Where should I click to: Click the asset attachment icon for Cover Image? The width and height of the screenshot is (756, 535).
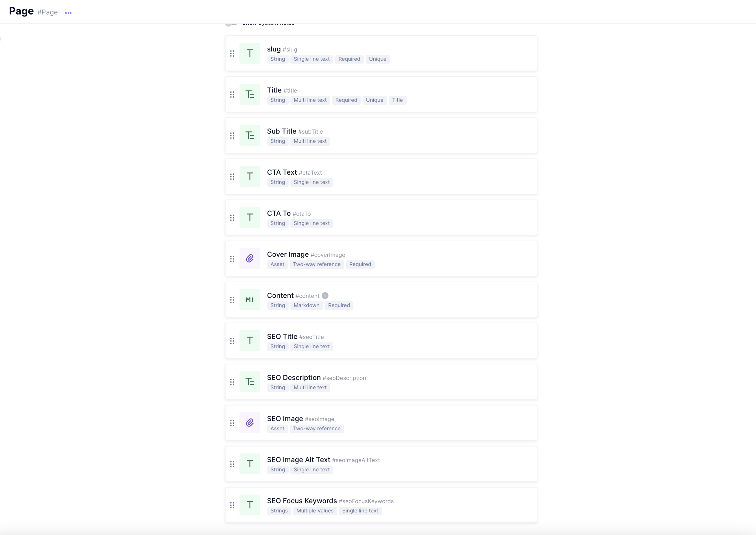click(x=250, y=258)
